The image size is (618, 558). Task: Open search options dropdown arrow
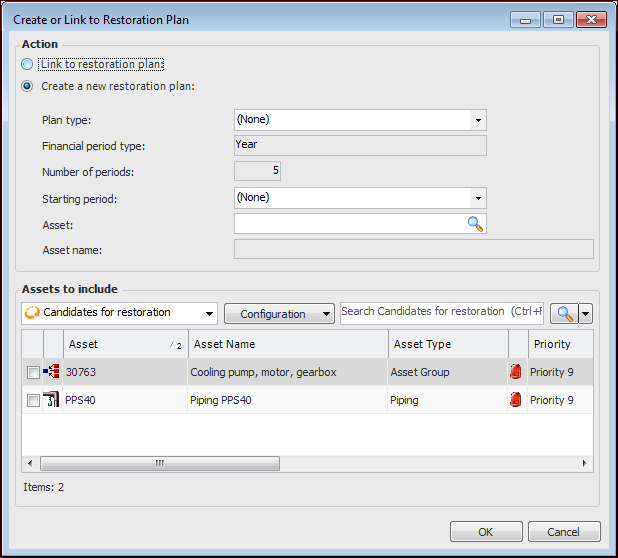click(586, 313)
